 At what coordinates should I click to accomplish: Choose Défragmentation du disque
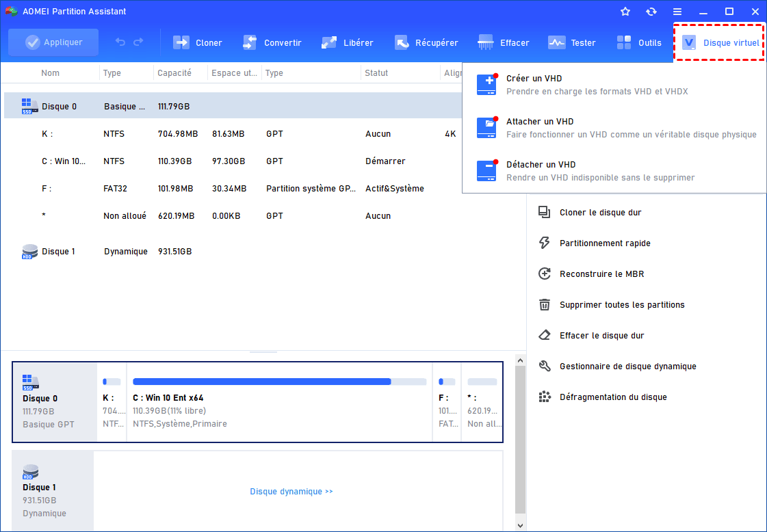point(613,397)
